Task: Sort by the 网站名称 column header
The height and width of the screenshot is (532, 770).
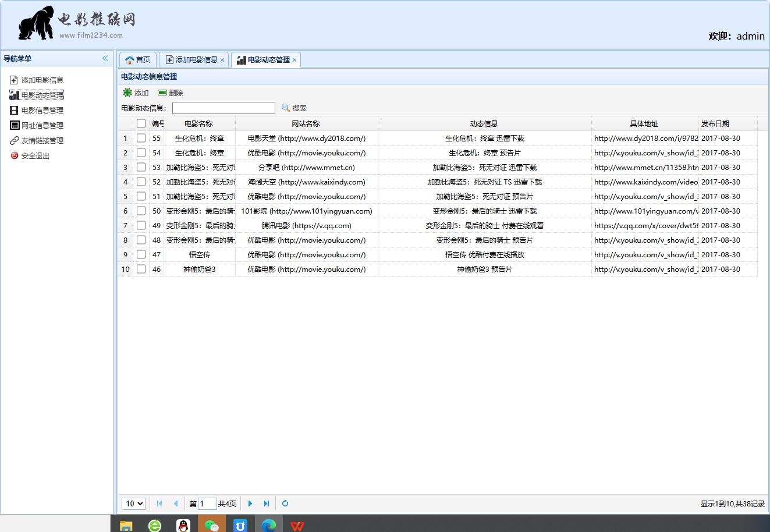Action: (306, 124)
